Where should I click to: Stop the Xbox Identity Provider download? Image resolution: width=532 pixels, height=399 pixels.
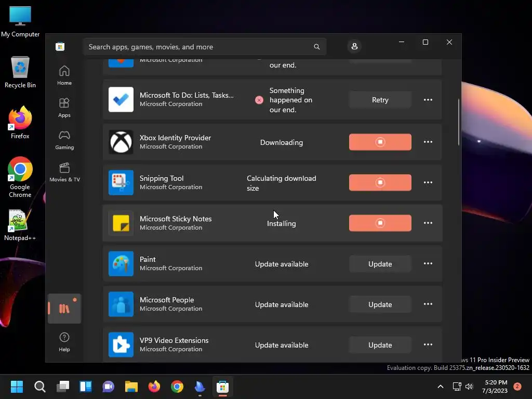[380, 142]
